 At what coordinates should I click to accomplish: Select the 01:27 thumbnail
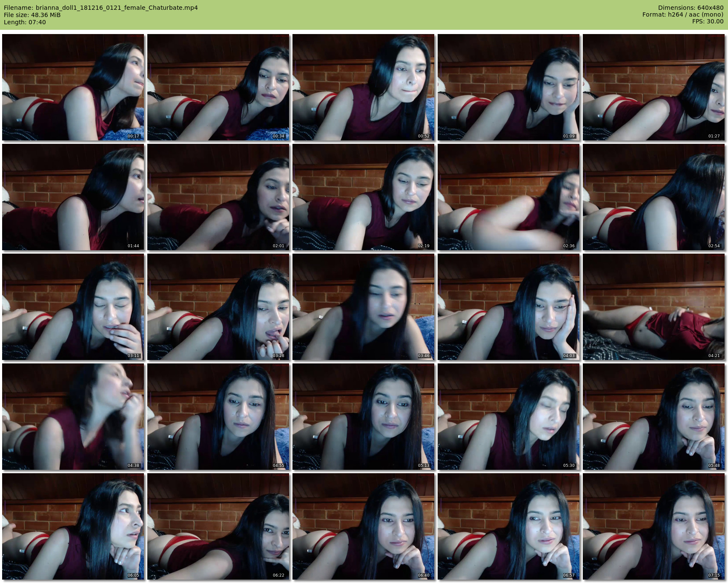point(653,87)
